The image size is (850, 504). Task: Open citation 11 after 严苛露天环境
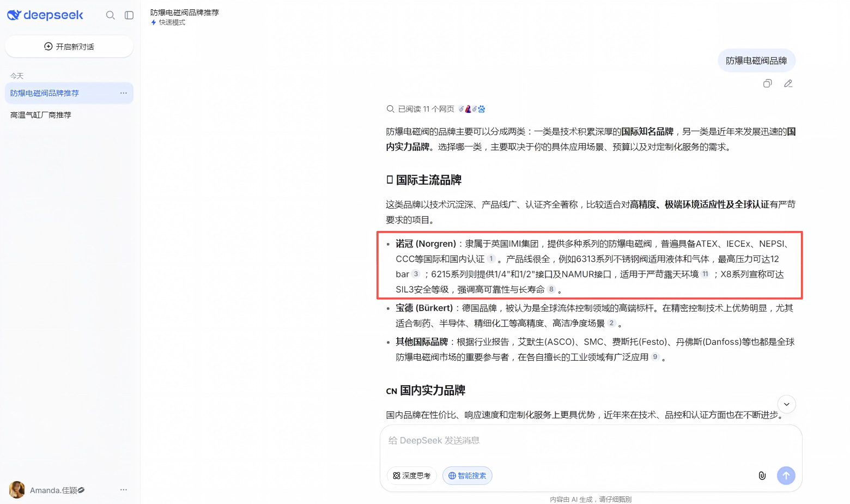click(705, 274)
